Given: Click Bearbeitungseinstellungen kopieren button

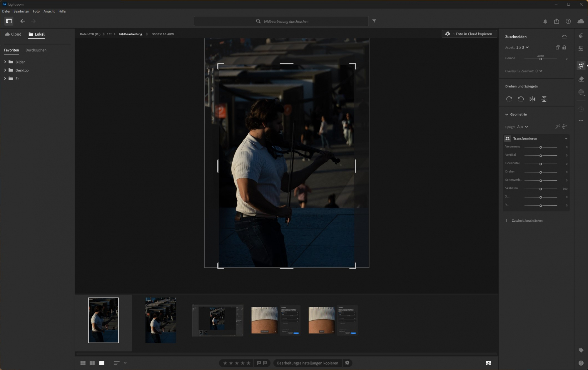Looking at the screenshot, I should click(x=308, y=363).
